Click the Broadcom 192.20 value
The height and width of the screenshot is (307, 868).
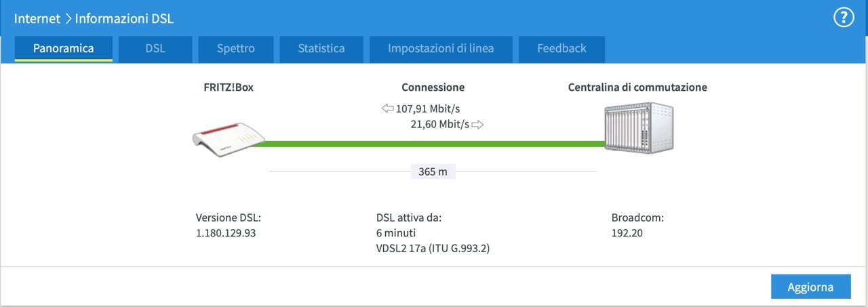click(627, 233)
